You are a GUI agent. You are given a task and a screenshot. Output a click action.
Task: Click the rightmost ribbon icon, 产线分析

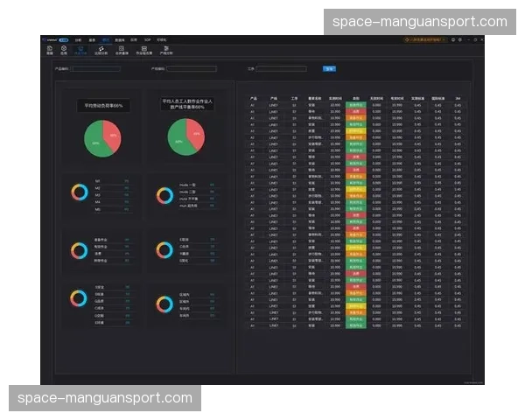click(166, 50)
